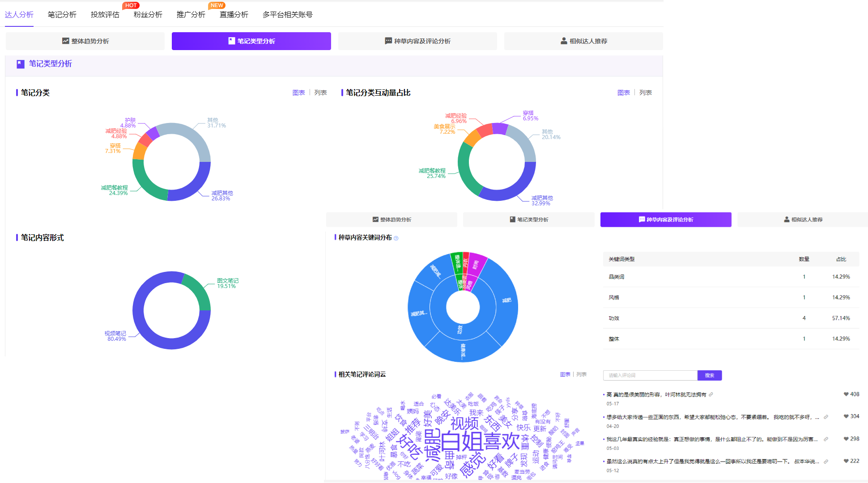
Task: Switch 相关笔记评论词云 to 列表 view
Action: pos(581,374)
